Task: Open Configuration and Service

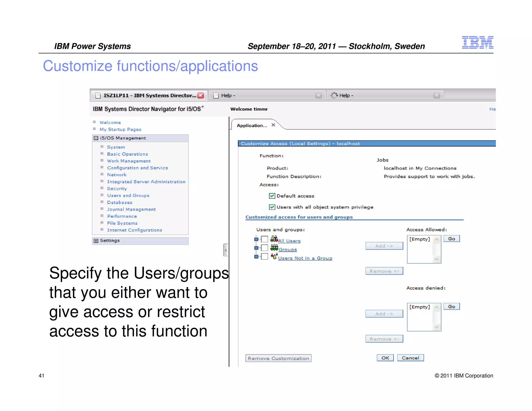Action: [x=138, y=168]
